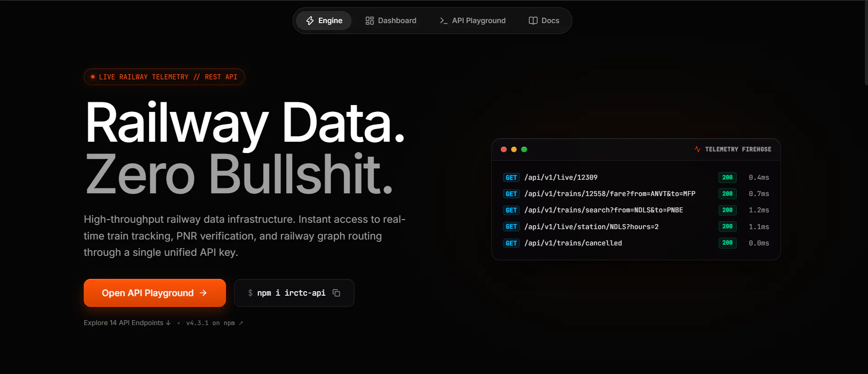The height and width of the screenshot is (374, 868).
Task: Click down arrow beside Explore 14 API Endpoints
Action: [x=168, y=323]
